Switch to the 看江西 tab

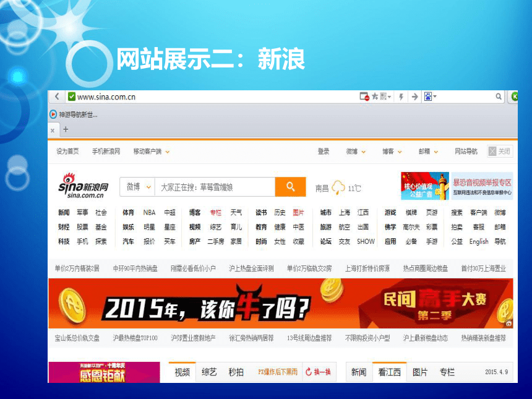tap(390, 372)
